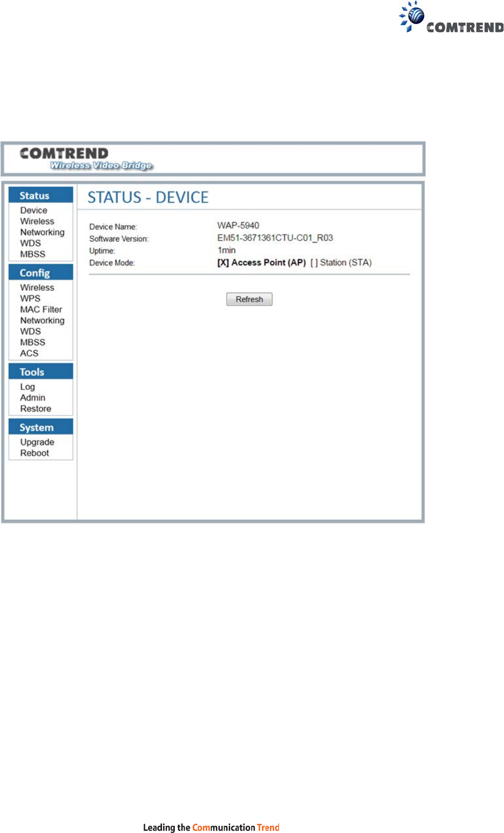This screenshot has width=504, height=833.
Task: Open the Admin page
Action: click(x=33, y=398)
